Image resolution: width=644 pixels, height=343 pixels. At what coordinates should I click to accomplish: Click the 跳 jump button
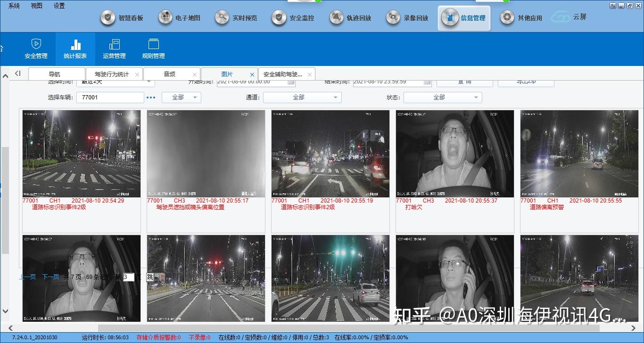[x=150, y=277]
